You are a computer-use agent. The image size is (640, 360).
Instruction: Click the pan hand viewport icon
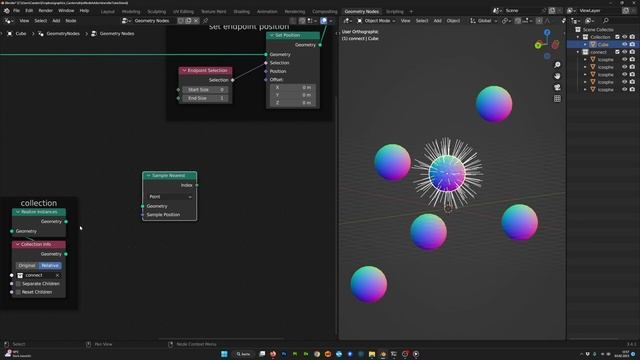click(557, 76)
